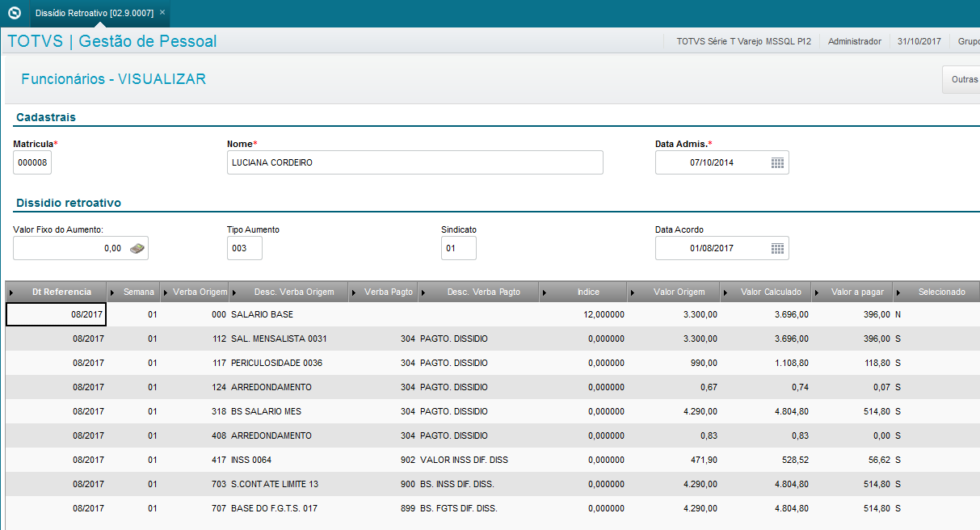Open calendar picker for Data Admis.
Screen dimensions: 980x530
pos(777,162)
